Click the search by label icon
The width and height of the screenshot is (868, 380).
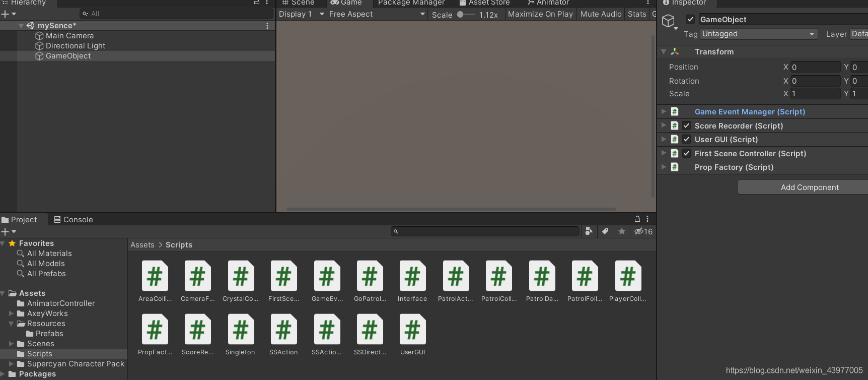pyautogui.click(x=605, y=231)
